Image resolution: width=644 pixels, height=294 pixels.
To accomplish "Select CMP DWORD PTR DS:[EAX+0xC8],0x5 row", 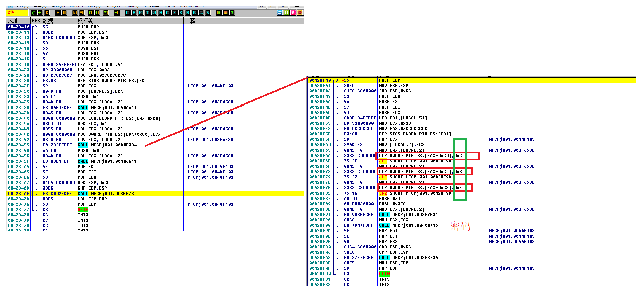I will click(x=420, y=188).
